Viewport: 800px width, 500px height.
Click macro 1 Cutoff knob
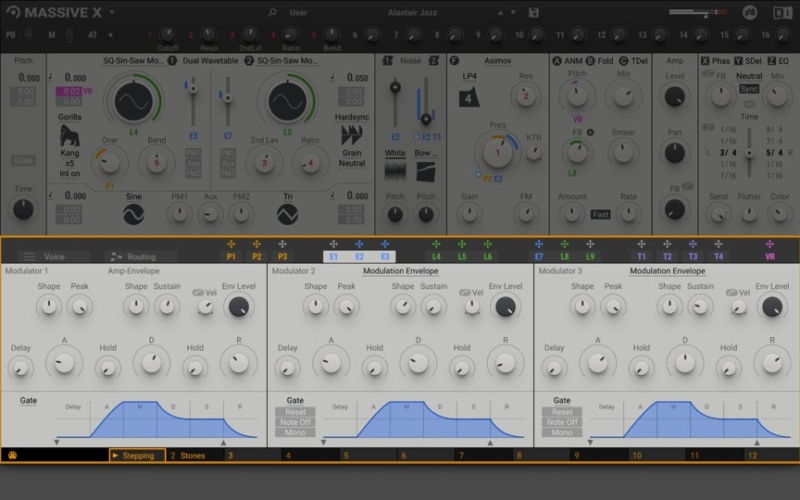167,35
